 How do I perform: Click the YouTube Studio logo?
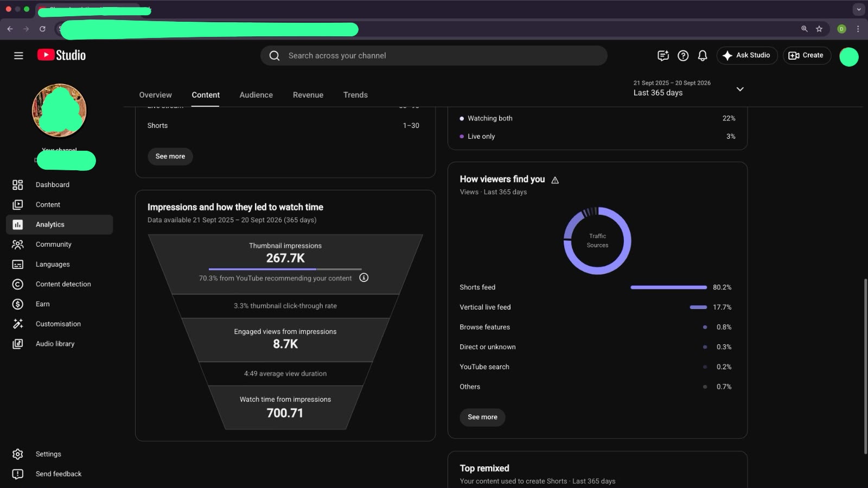point(61,55)
